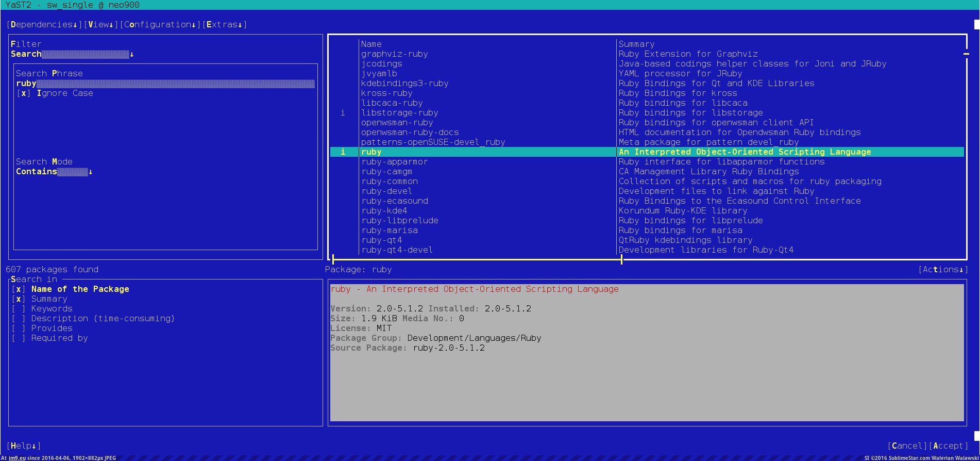Click the '607 packages found' status text
Viewport: 980px width, 461px height.
tap(52, 270)
